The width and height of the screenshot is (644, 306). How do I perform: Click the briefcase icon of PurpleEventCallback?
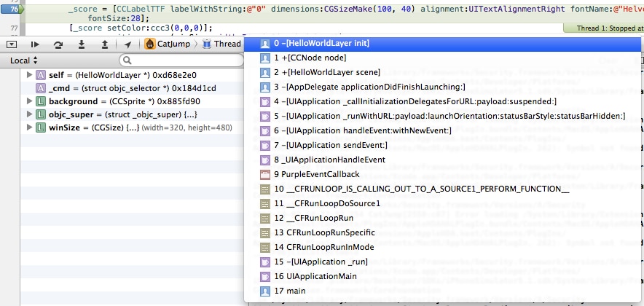265,175
